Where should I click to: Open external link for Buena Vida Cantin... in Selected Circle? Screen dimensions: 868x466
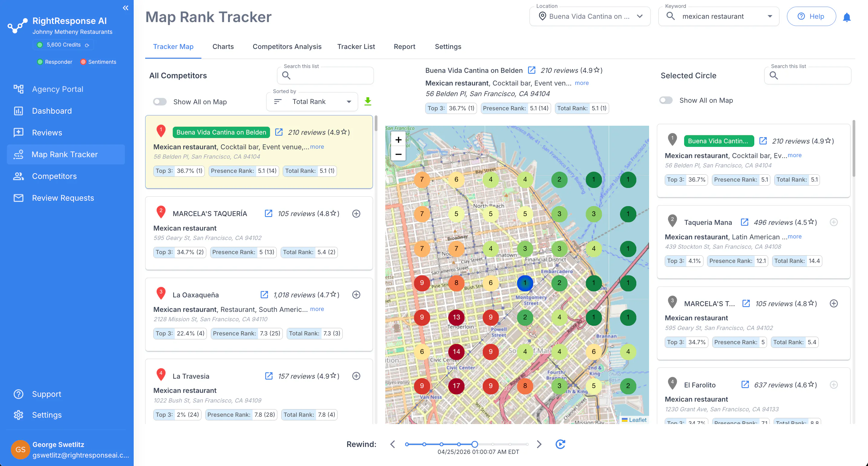coord(763,141)
